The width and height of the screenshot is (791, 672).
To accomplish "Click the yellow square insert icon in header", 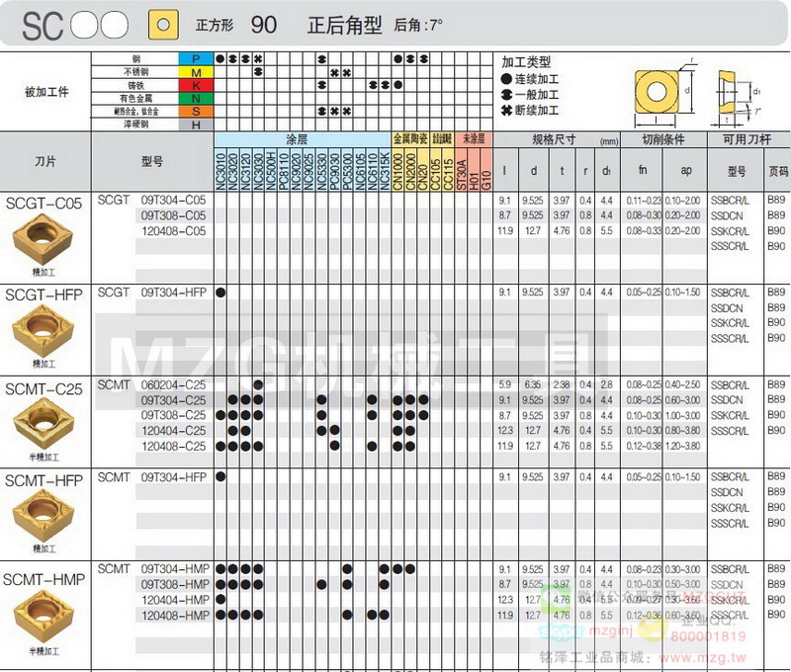I will (164, 23).
